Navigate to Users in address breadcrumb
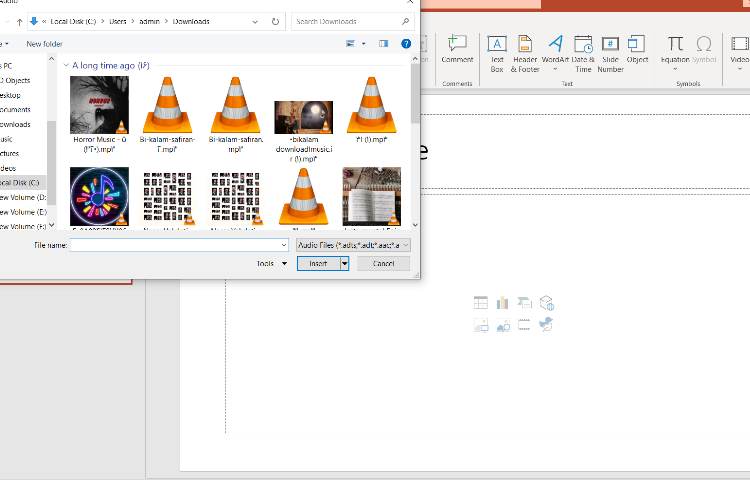The image size is (750, 480). tap(118, 22)
